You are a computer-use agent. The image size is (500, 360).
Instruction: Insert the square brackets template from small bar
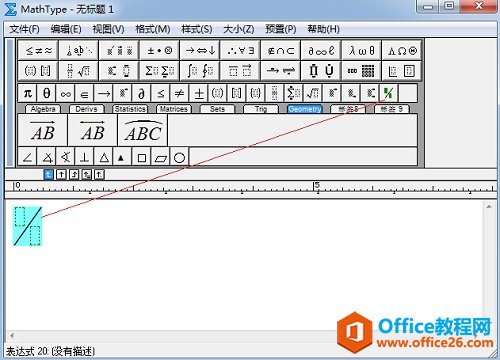(237, 93)
